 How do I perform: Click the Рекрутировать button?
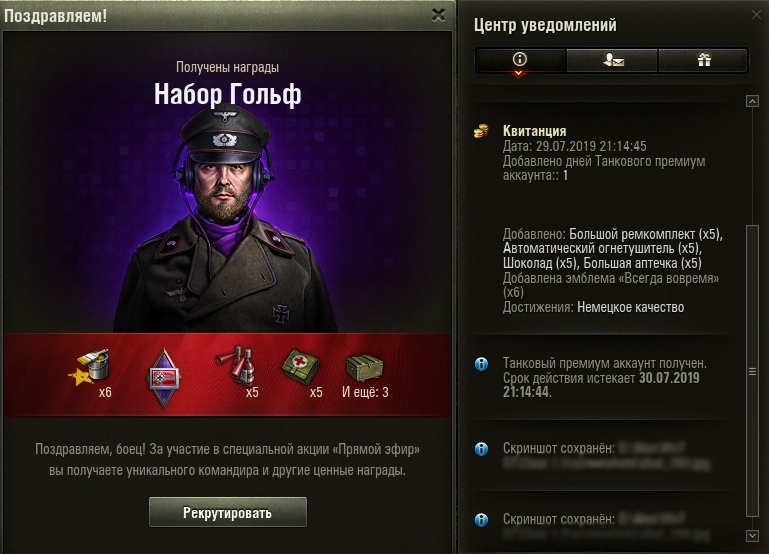pos(228,512)
